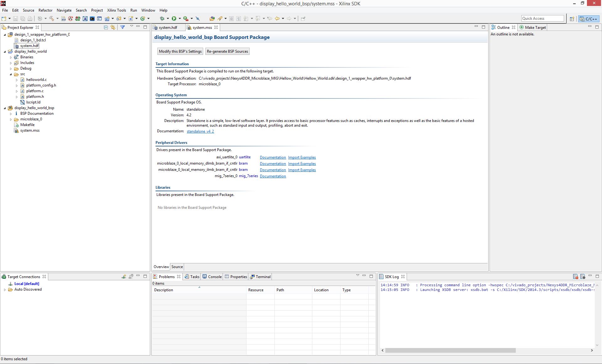Collapse the src folder
Viewport: 602px width, 364px height.
click(x=11, y=74)
